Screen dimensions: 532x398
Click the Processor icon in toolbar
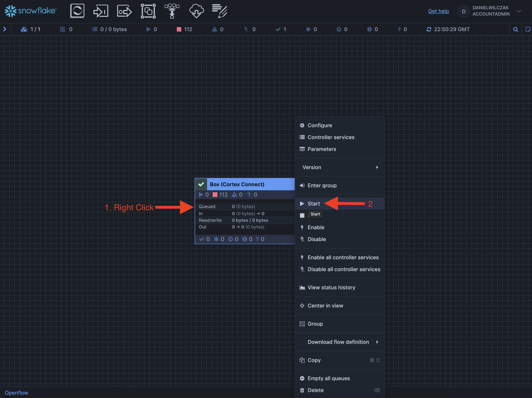coord(77,11)
